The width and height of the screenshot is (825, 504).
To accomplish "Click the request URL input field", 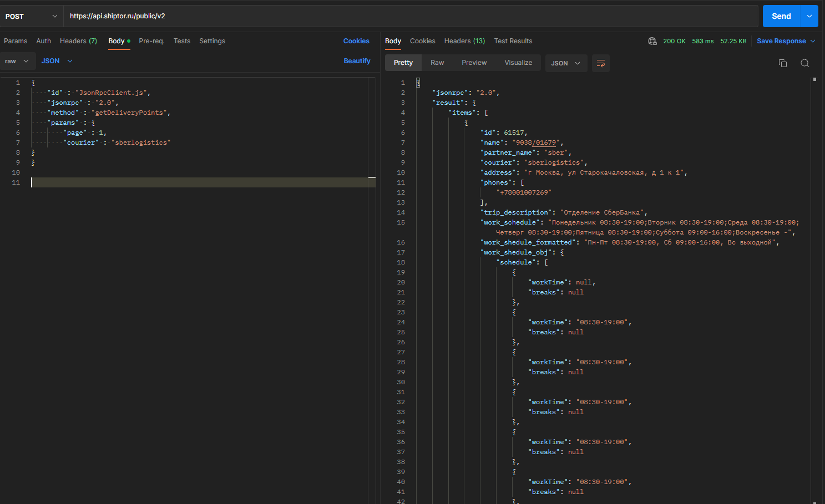I will pos(411,16).
